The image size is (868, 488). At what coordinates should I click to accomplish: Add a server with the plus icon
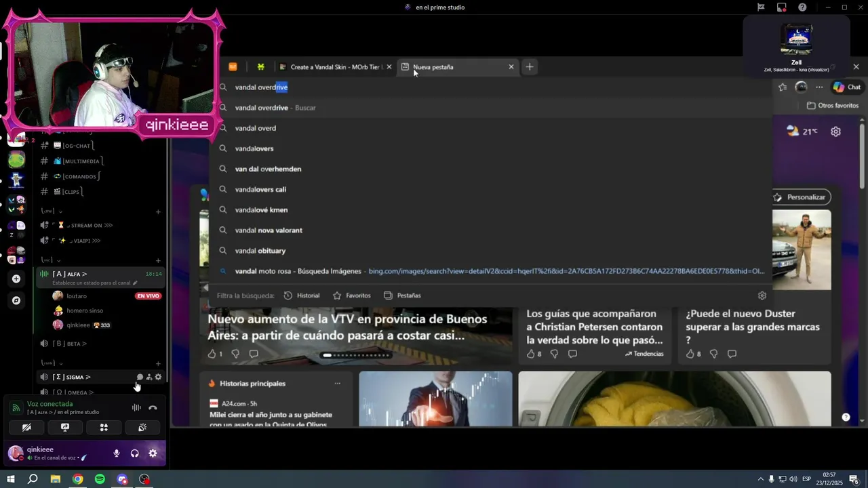16,279
